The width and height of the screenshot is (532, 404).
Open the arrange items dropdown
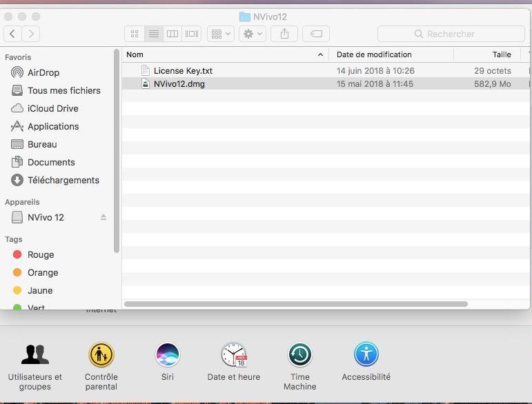(221, 34)
